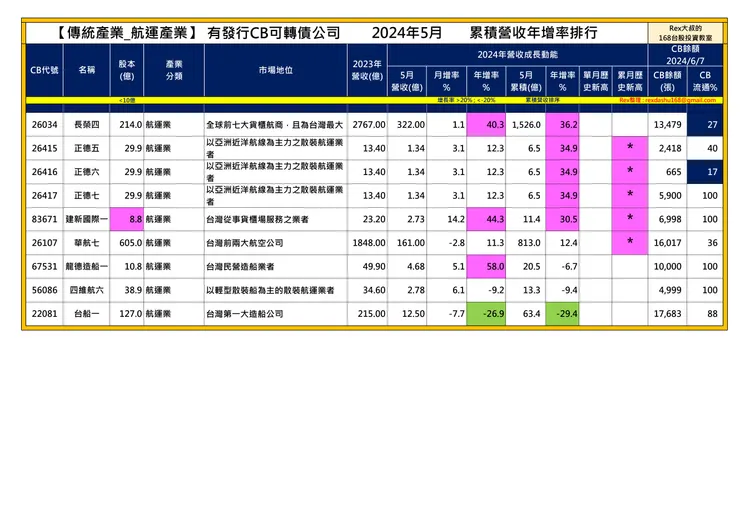Click the 2024年營收成長動能 group header
This screenshot has width=740, height=523.
pyautogui.click(x=517, y=55)
